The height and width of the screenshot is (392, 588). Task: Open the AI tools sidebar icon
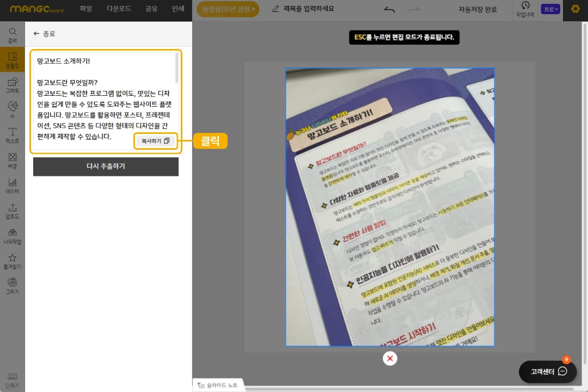click(13, 110)
